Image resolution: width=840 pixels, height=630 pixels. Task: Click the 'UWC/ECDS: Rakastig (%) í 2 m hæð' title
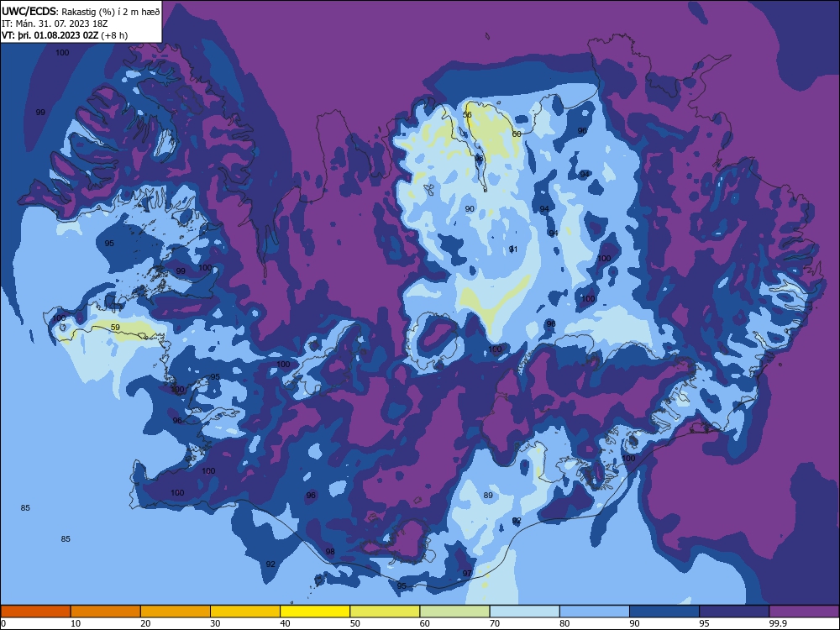[x=81, y=12]
